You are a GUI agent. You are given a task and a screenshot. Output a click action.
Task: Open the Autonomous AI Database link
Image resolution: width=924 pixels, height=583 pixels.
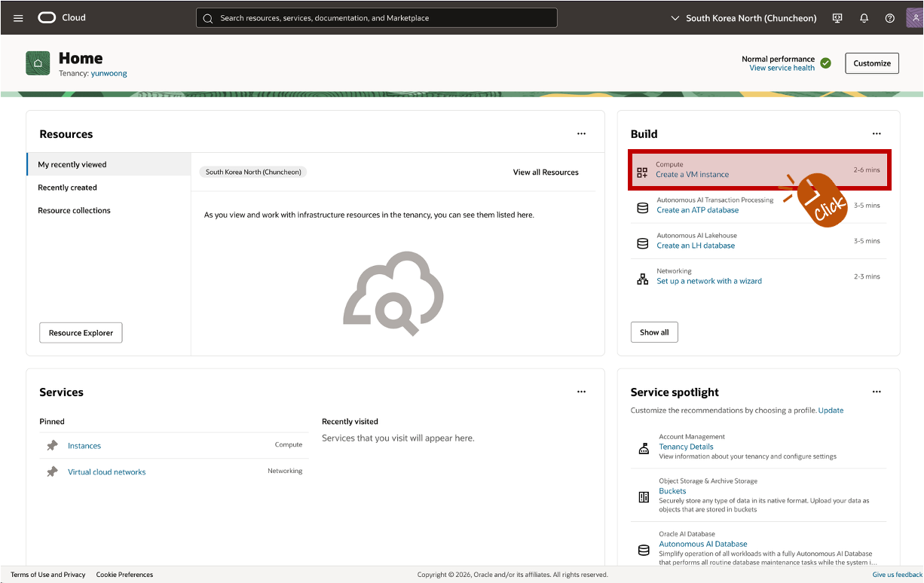coord(703,544)
